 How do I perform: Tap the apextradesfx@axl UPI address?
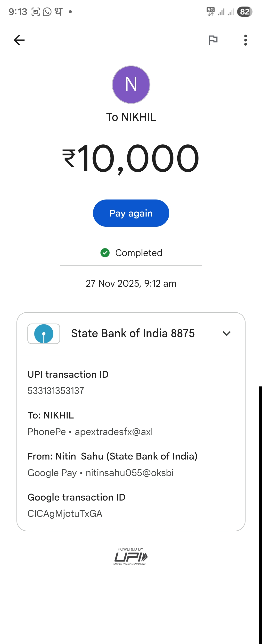[114, 432]
